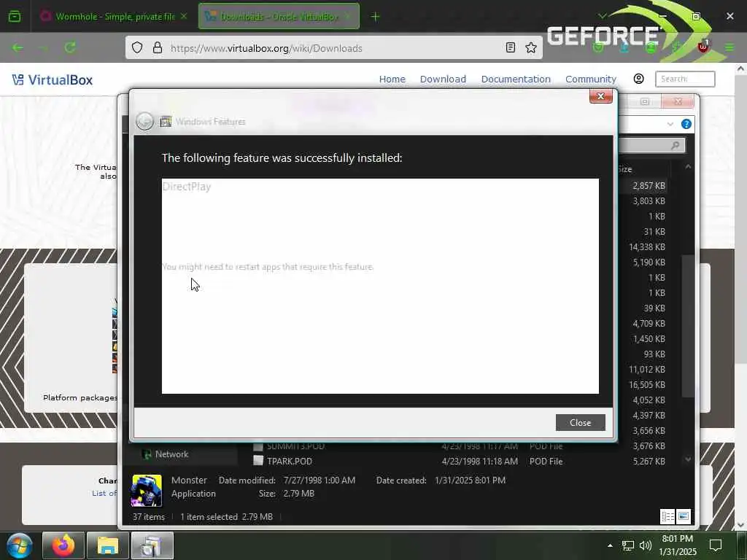Click the TPARK.POD date 4/23/1998 11:18 AM
The height and width of the screenshot is (560, 747).
480,462
